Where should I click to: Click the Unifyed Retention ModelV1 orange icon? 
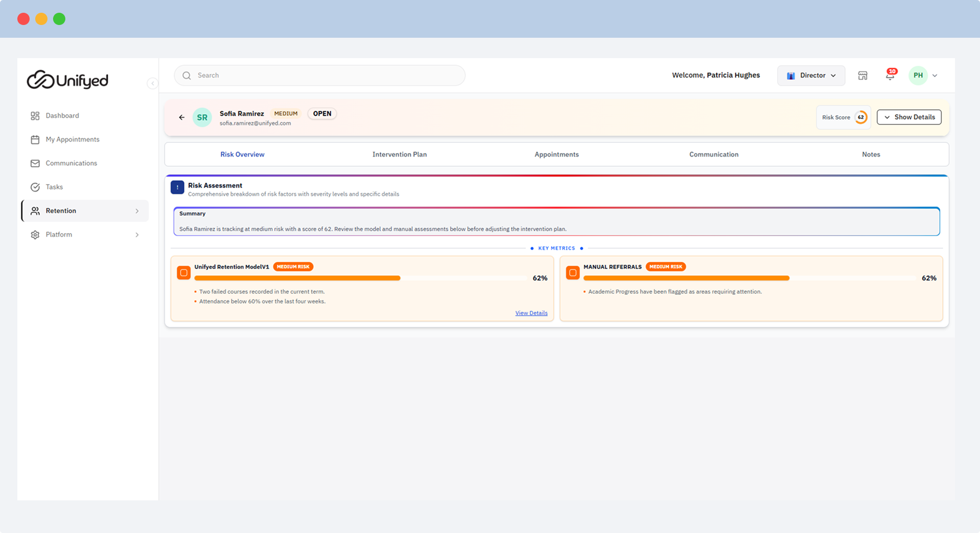coord(184,273)
